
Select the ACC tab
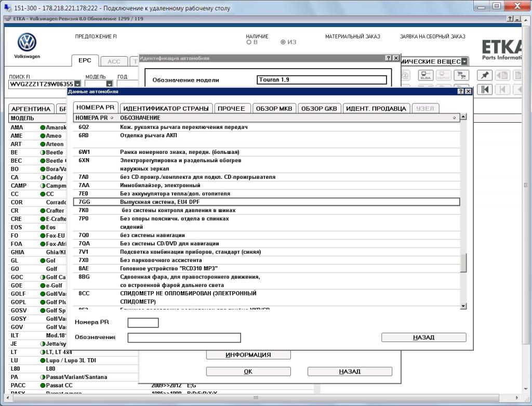point(114,61)
